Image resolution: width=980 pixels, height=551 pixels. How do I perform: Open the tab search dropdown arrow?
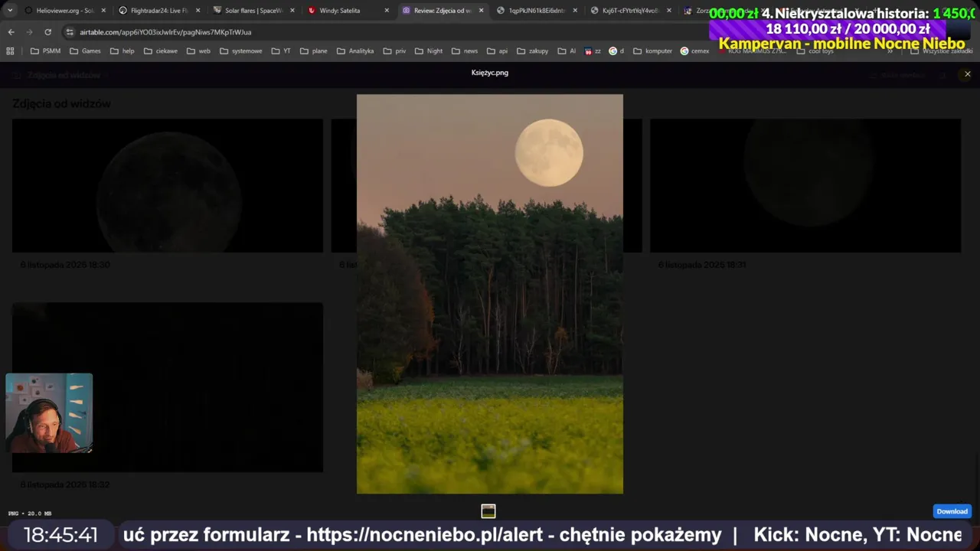tap(10, 11)
